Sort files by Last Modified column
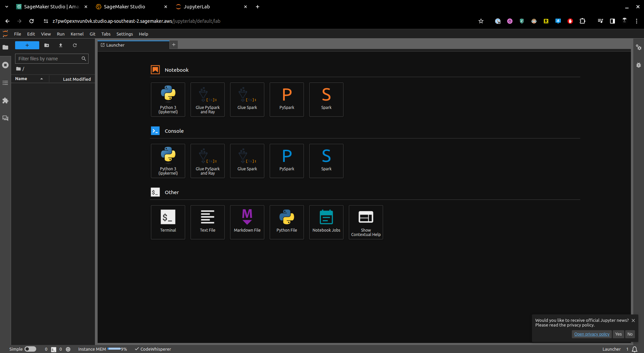Screen dimensions: 644x353 [77, 79]
